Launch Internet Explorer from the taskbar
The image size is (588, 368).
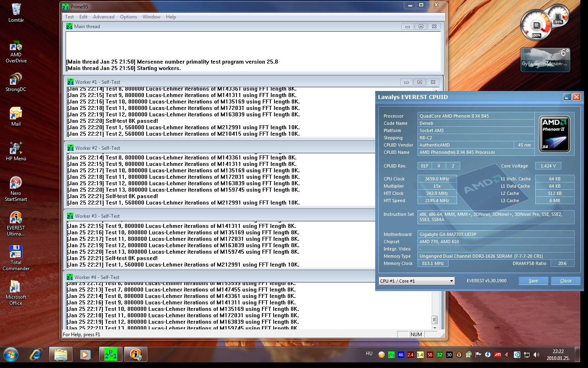(x=36, y=355)
